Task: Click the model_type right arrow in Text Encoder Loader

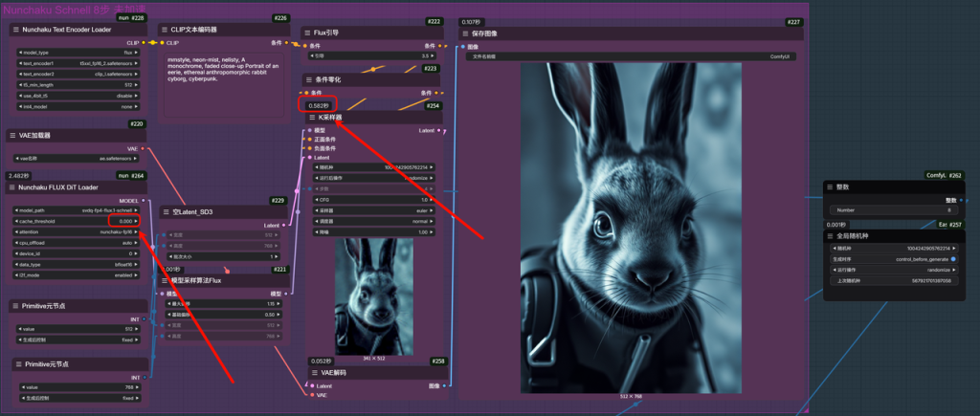Action: click(x=141, y=53)
